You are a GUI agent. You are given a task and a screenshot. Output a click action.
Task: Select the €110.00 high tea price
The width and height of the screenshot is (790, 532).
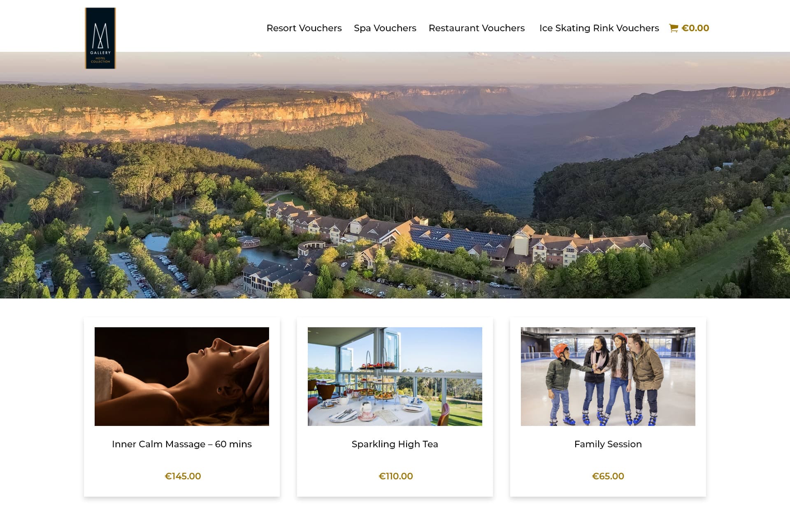point(396,476)
